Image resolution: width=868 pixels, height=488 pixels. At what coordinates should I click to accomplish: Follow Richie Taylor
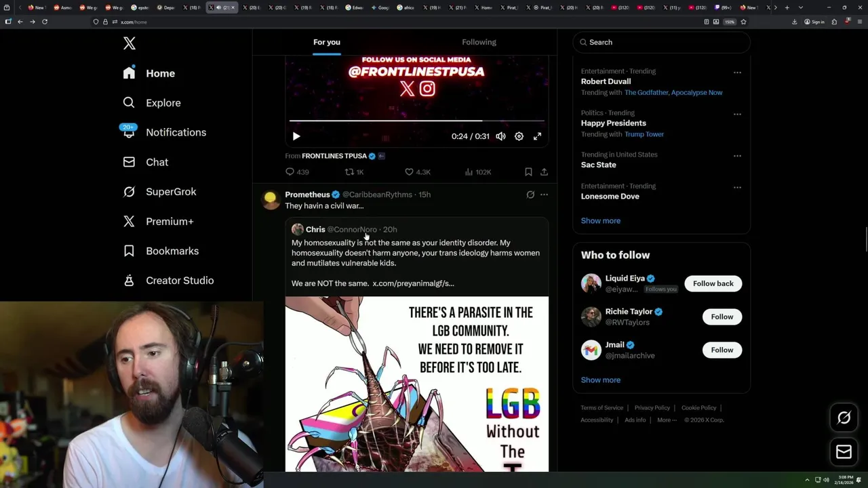tap(722, 317)
